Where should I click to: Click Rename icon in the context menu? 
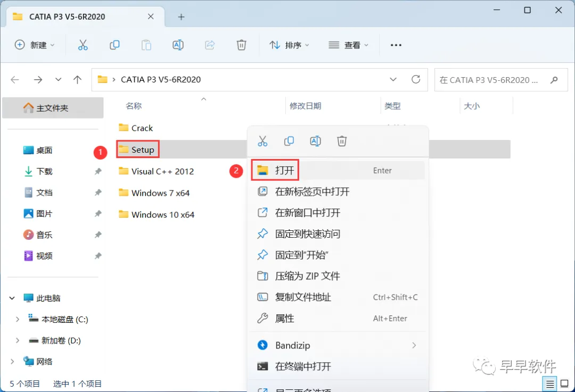point(315,141)
